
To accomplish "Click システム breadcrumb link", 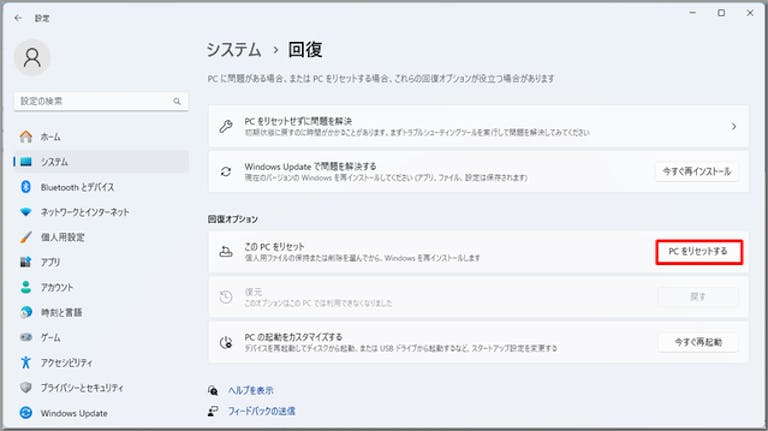I will pyautogui.click(x=234, y=50).
